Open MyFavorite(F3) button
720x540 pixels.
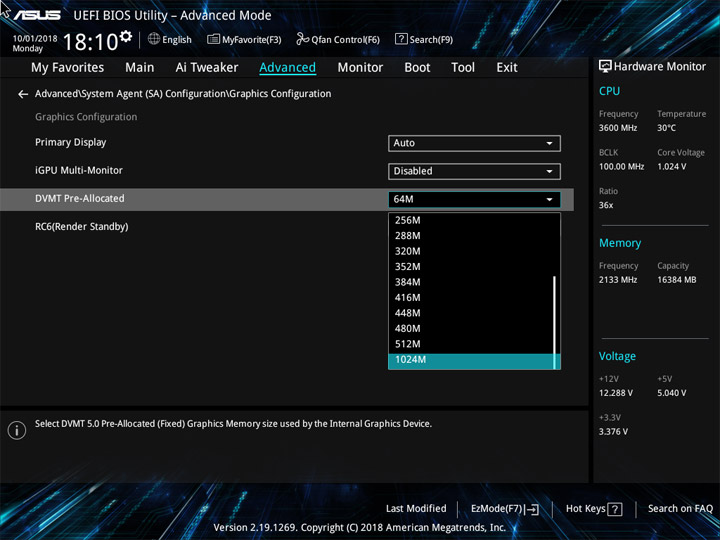(244, 39)
